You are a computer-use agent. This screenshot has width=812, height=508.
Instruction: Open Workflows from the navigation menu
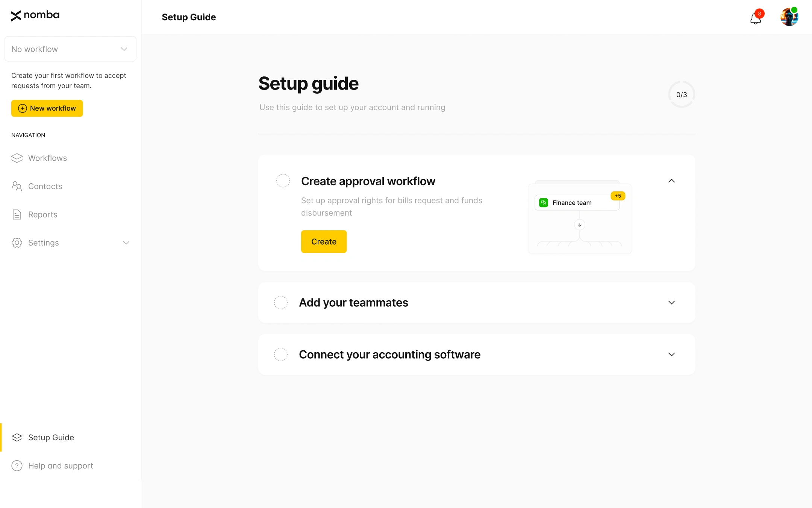point(47,158)
